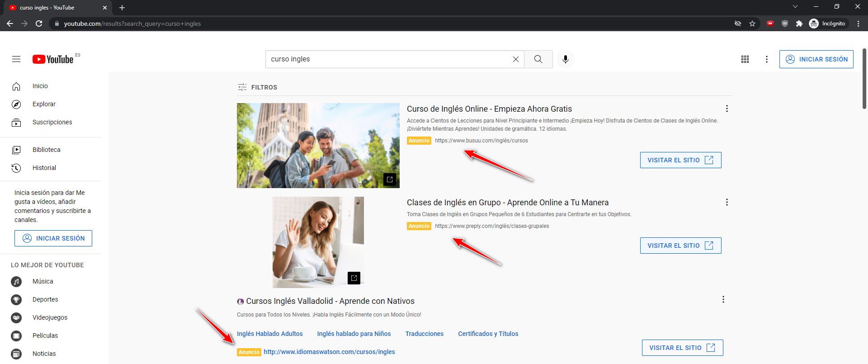Start voice search with the microphone

565,59
